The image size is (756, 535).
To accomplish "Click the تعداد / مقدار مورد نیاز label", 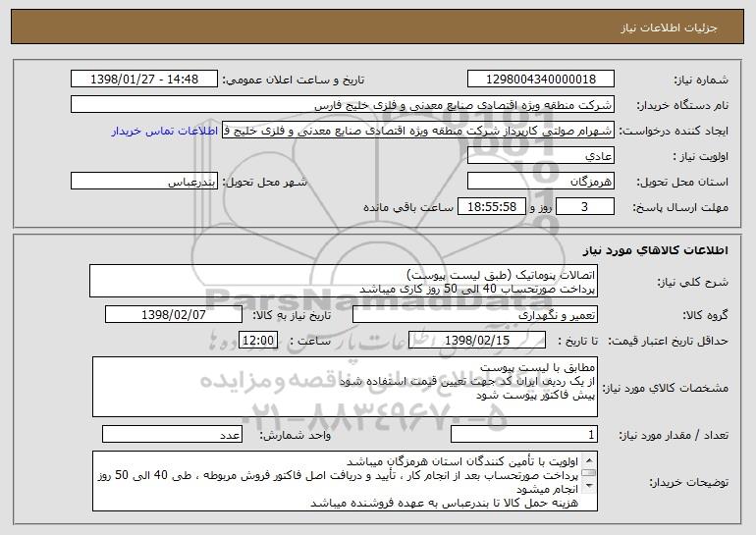I will (674, 435).
